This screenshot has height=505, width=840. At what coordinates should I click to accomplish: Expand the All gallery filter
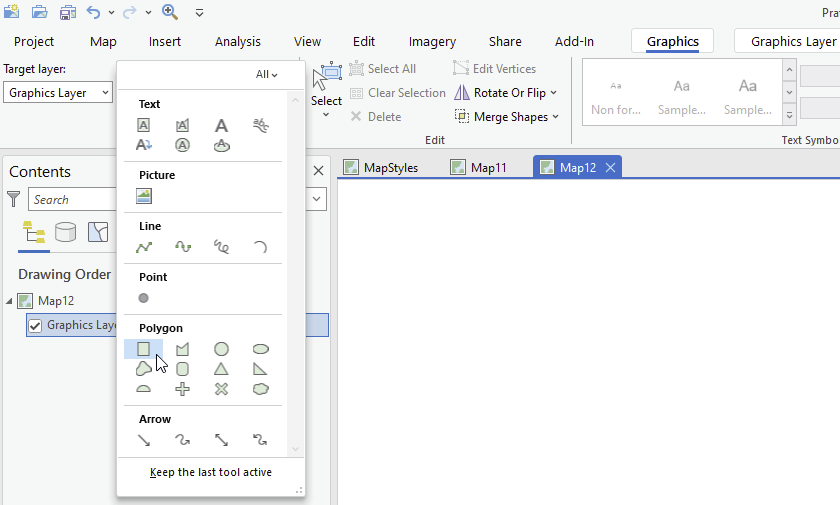point(266,74)
